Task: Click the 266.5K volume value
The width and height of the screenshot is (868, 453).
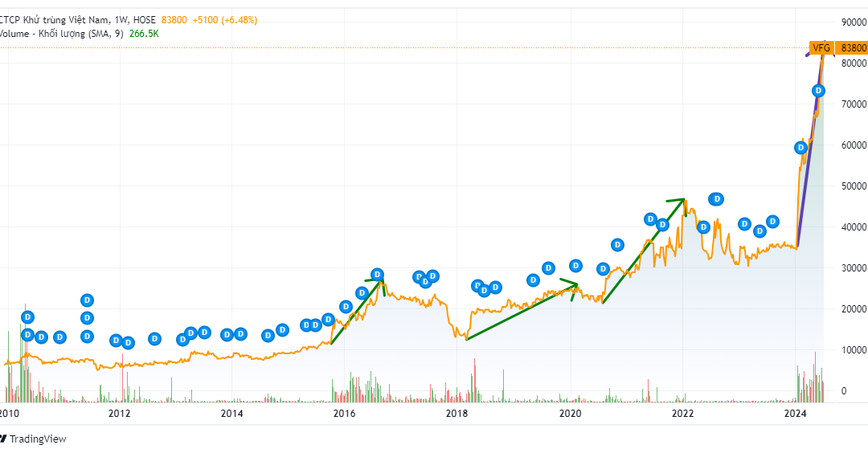Action: pyautogui.click(x=144, y=34)
